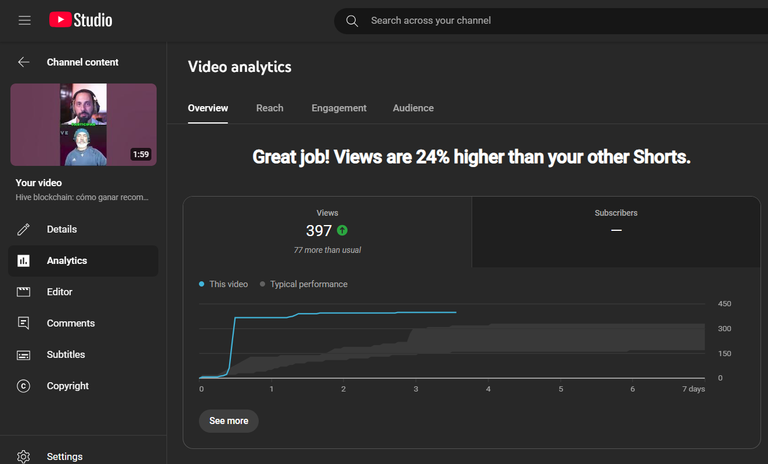Select the Subscribers metric card
This screenshot has height=464, width=768.
[x=616, y=232]
